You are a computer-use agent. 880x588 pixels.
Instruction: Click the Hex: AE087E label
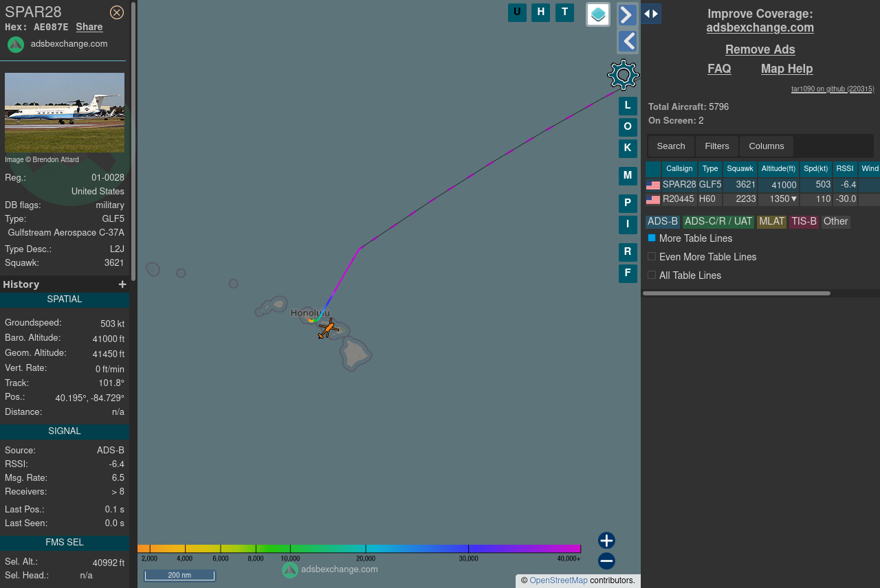click(36, 27)
